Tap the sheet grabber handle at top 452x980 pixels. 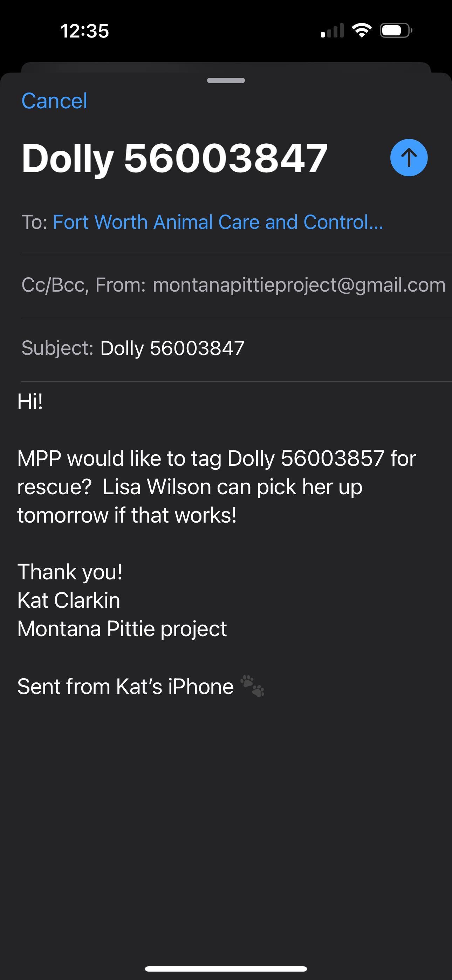tap(226, 80)
